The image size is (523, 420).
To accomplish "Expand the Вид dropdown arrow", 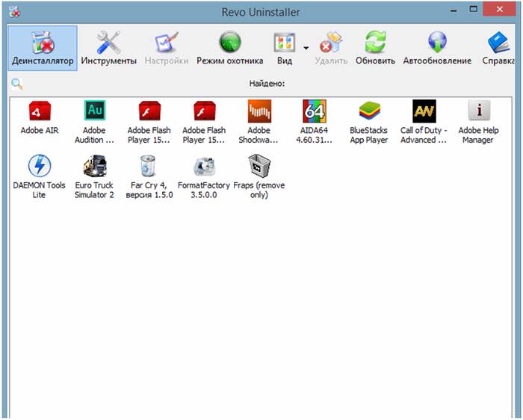I will tap(306, 46).
